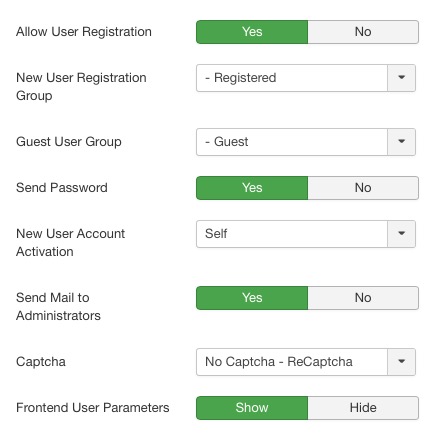Enable Send Mail to Administrators with Yes

(x=252, y=298)
